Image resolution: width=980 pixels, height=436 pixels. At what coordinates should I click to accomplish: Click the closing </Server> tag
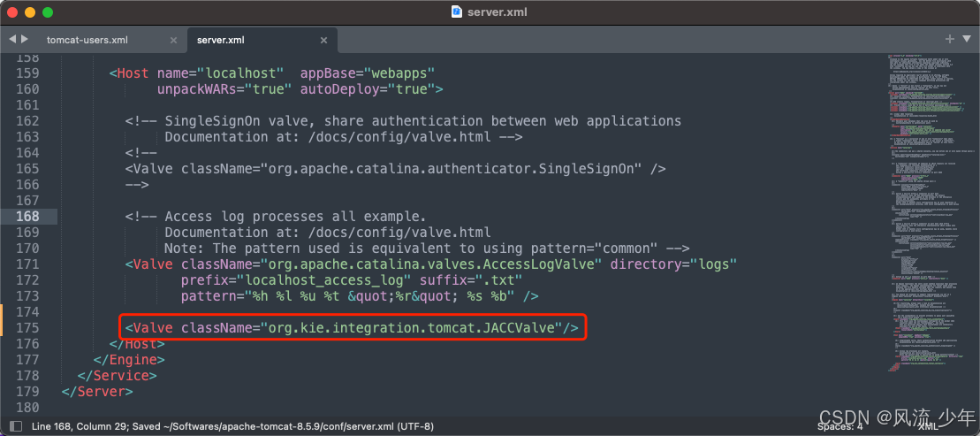[x=97, y=392]
